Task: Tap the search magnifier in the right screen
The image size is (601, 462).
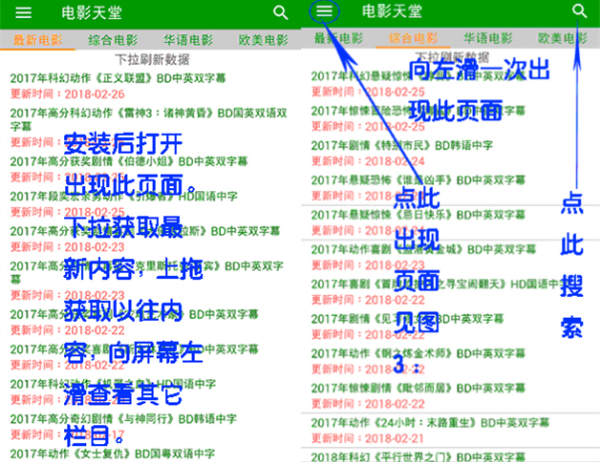Action: coord(579,11)
